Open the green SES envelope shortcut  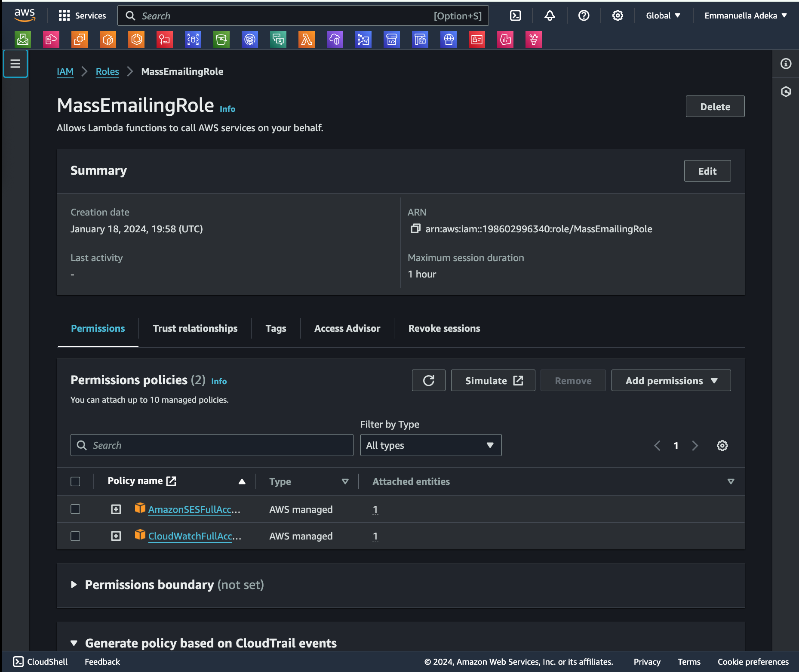23,40
